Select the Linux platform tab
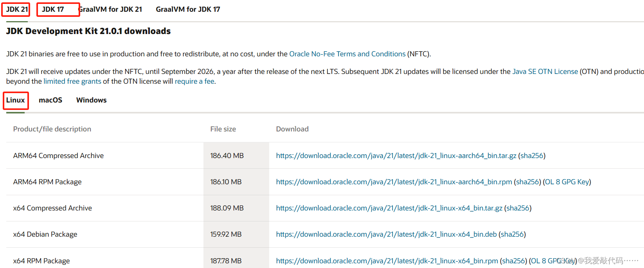The height and width of the screenshot is (268, 644). pos(15,100)
